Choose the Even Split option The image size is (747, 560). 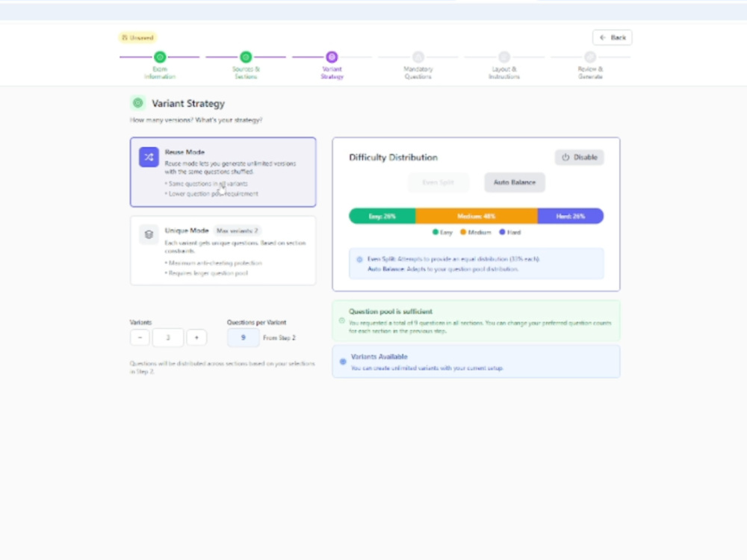coord(438,182)
